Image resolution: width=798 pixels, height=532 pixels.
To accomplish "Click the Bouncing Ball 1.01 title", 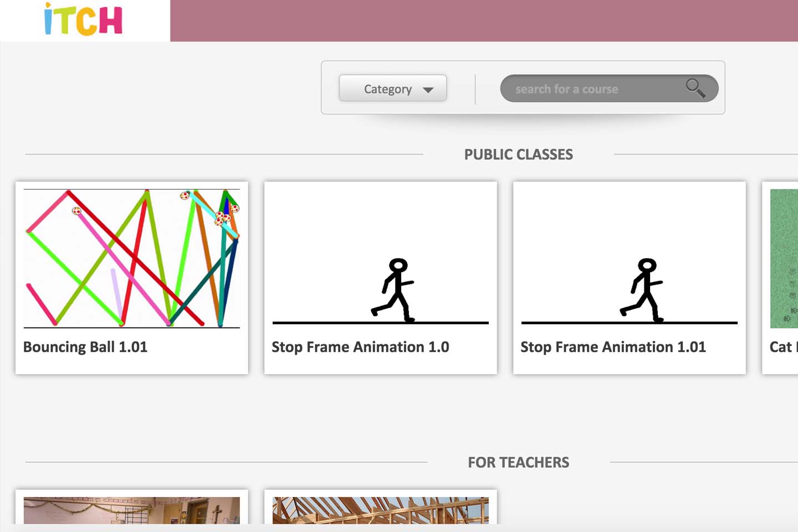I will coord(85,347).
